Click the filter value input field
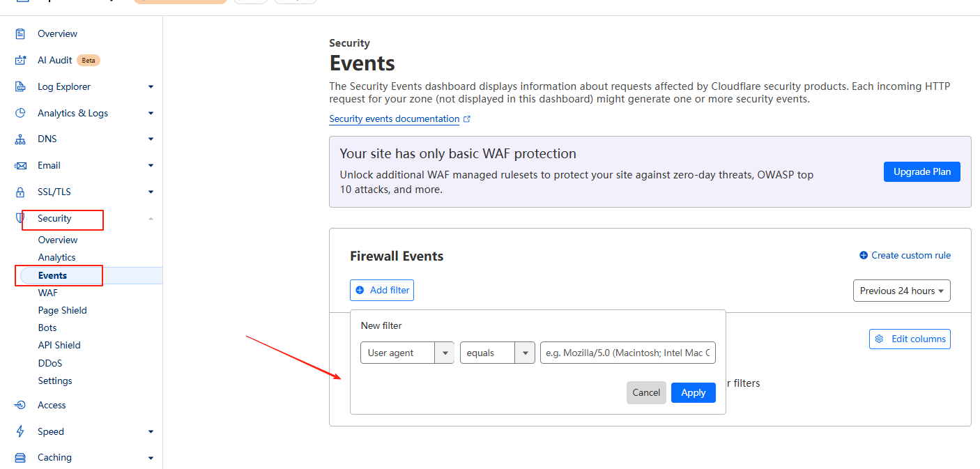This screenshot has width=980, height=469. (627, 353)
